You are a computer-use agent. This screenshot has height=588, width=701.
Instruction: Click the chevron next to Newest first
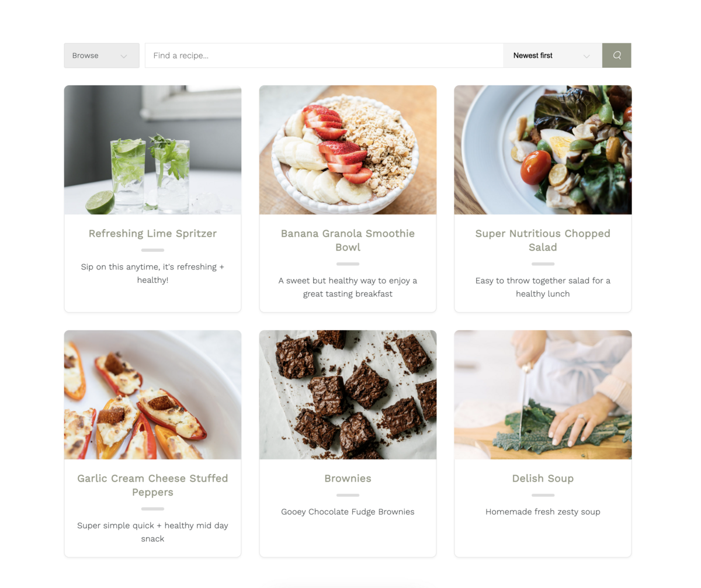click(587, 56)
